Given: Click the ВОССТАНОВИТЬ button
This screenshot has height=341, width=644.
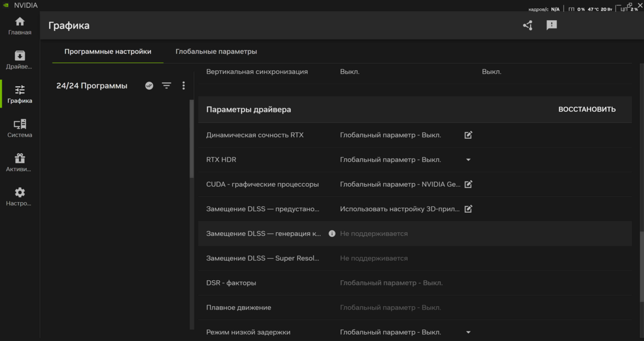Looking at the screenshot, I should (587, 109).
